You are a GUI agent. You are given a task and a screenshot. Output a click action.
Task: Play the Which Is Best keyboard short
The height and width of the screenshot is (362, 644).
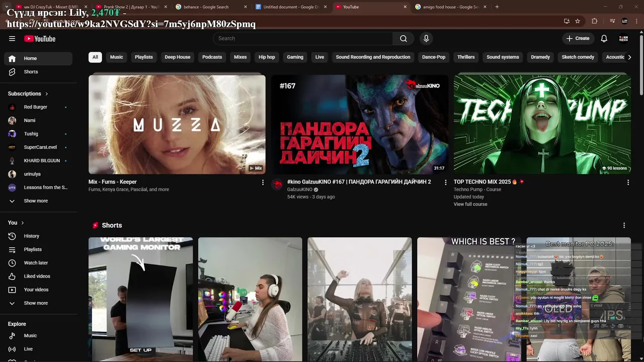(469, 299)
